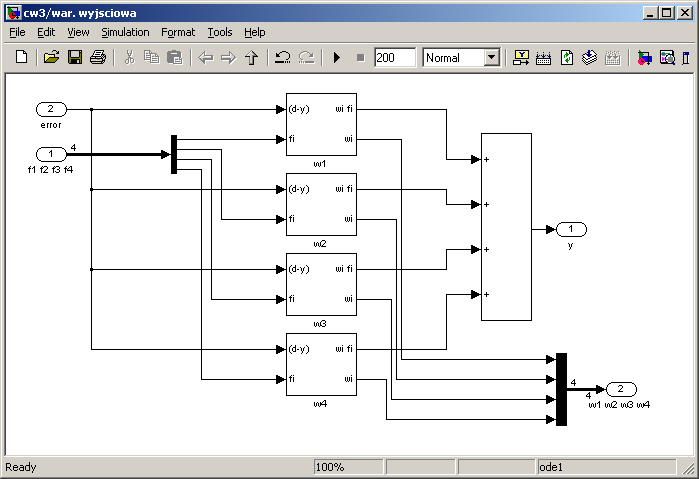Select the w1 subsystem block
This screenshot has width=699, height=479.
320,123
